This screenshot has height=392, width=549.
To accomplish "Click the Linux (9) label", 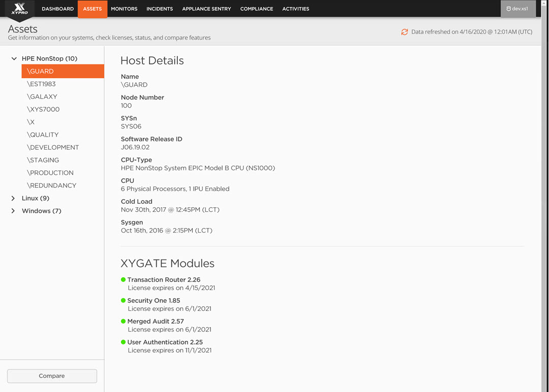I will click(x=36, y=198).
